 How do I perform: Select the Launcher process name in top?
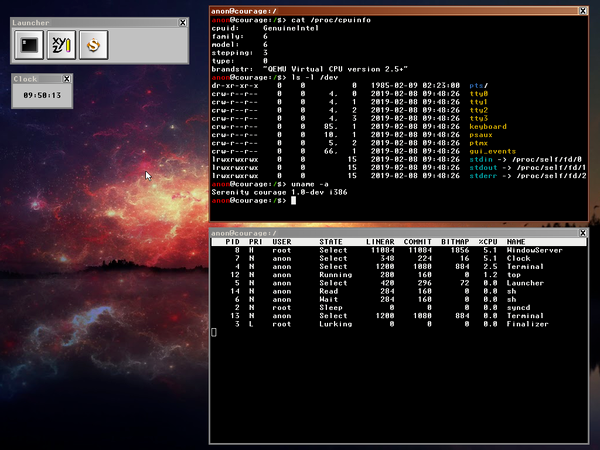tap(525, 283)
